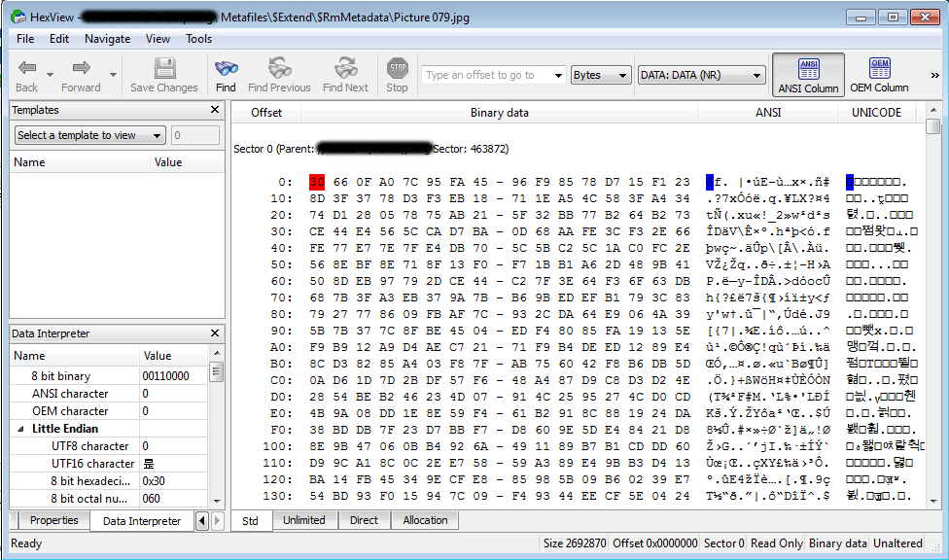Open the File menu
The height and width of the screenshot is (560, 949).
[25, 39]
